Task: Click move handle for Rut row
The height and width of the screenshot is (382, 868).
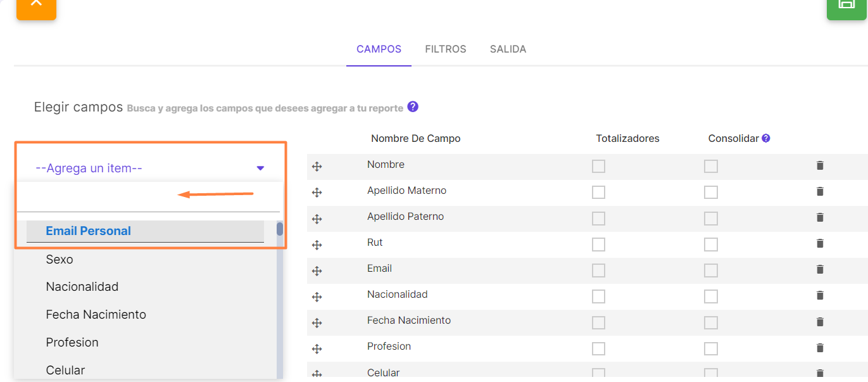Action: pos(317,245)
